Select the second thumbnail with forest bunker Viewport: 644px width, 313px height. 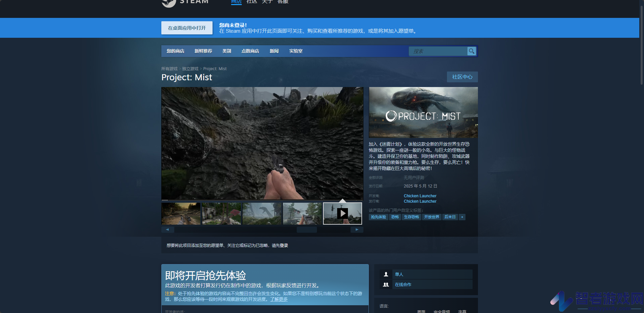pyautogui.click(x=221, y=214)
